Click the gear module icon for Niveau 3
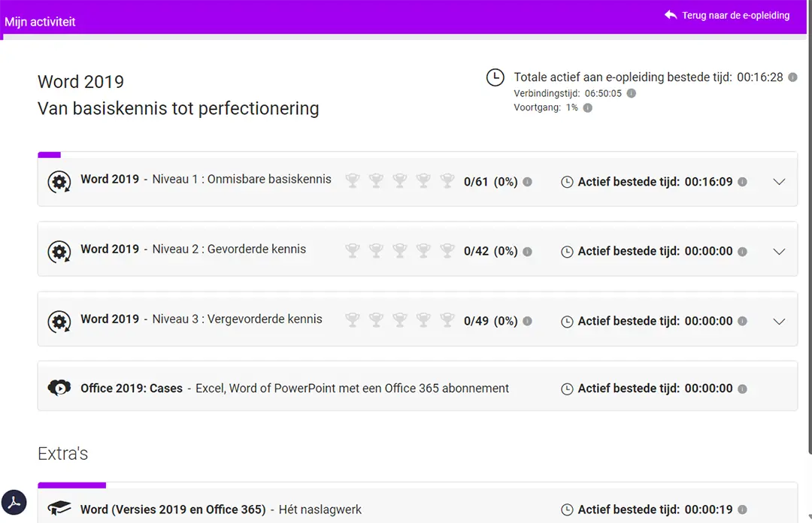Image resolution: width=812 pixels, height=523 pixels. click(59, 322)
